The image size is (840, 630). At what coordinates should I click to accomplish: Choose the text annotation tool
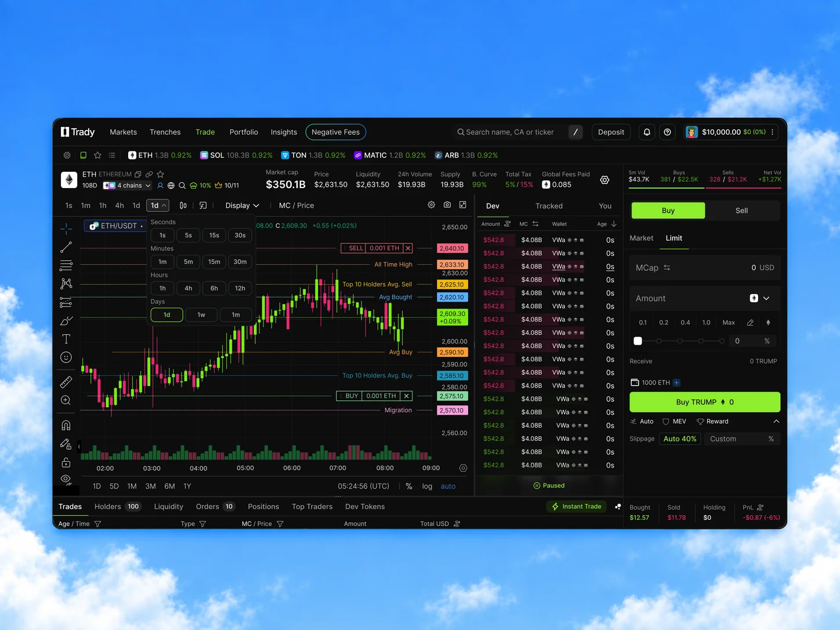click(x=66, y=339)
